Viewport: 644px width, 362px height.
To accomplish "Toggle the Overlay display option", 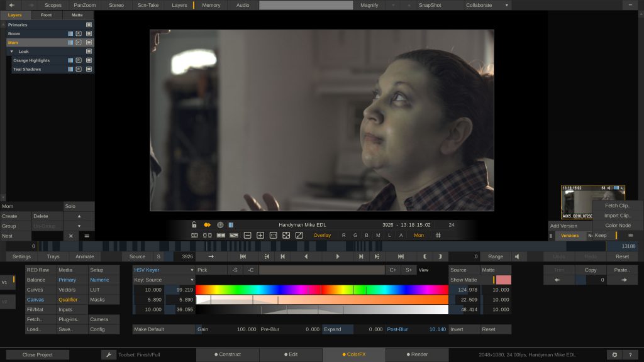I will [x=322, y=235].
